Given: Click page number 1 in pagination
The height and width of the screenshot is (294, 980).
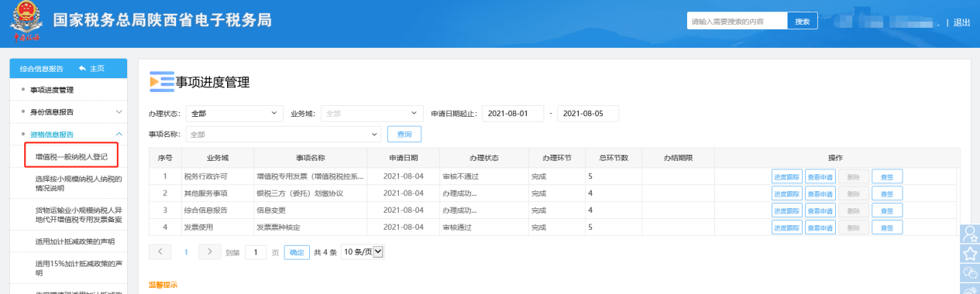Looking at the screenshot, I should pos(186,252).
